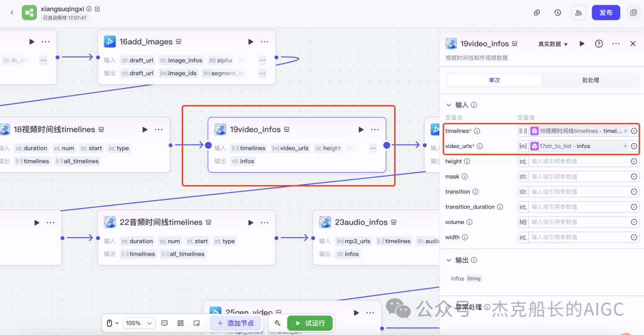644x335 pixels.
Task: Toggle the side panel icon beside 发布
Action: [x=633, y=13]
